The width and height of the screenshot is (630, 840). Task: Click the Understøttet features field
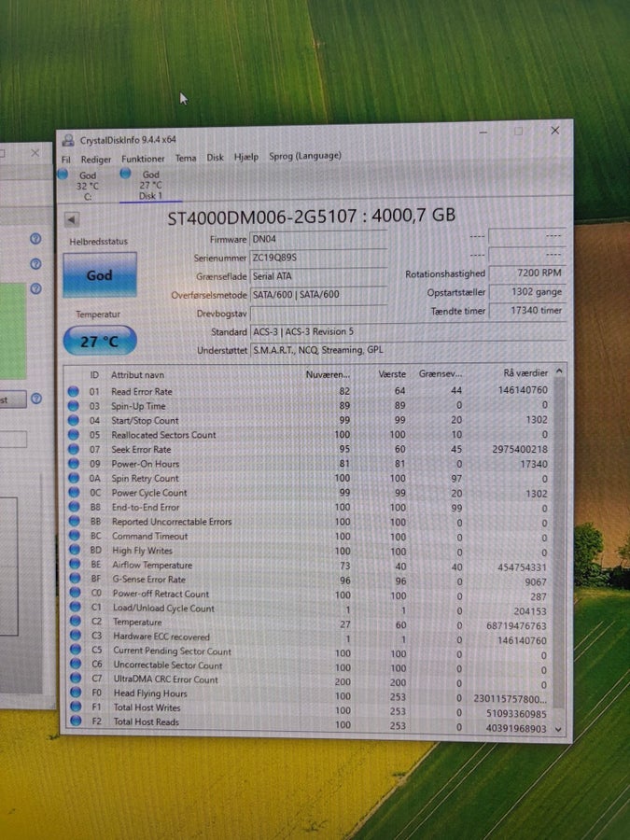[x=408, y=349]
